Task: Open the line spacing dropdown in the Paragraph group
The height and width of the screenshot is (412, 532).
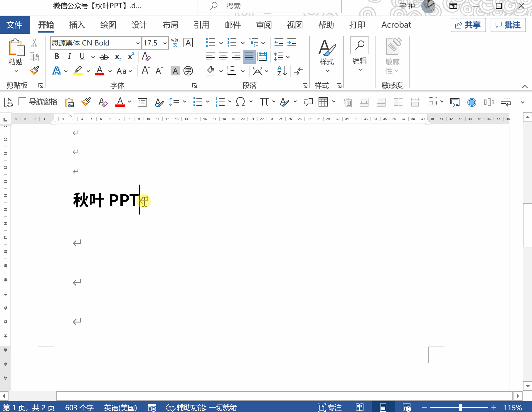Action: pyautogui.click(x=288, y=57)
